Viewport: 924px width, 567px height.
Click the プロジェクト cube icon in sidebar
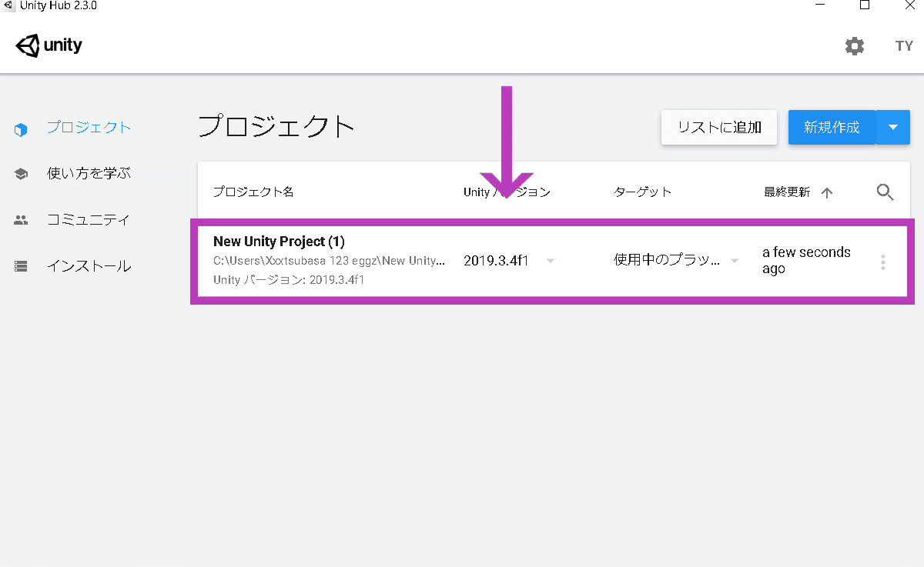point(21,129)
